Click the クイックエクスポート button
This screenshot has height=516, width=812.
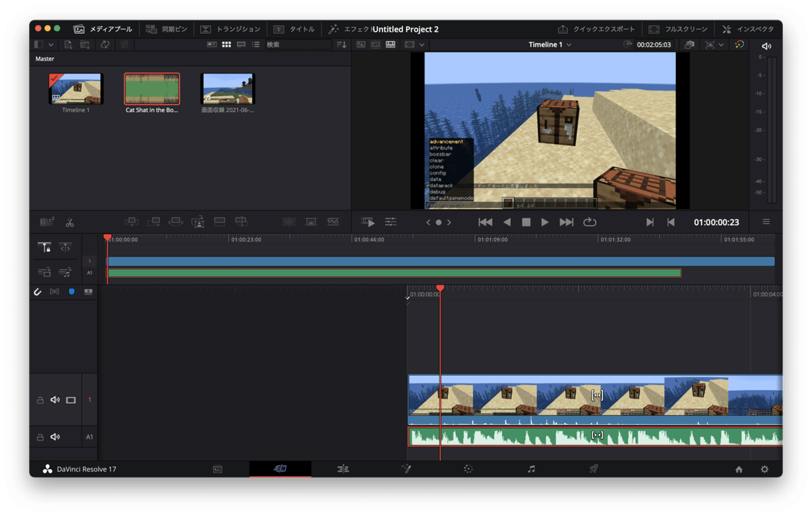(x=596, y=29)
